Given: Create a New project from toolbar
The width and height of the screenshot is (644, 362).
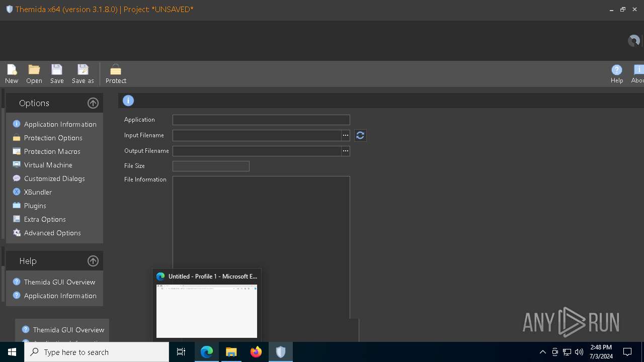Looking at the screenshot, I should click(x=12, y=74).
